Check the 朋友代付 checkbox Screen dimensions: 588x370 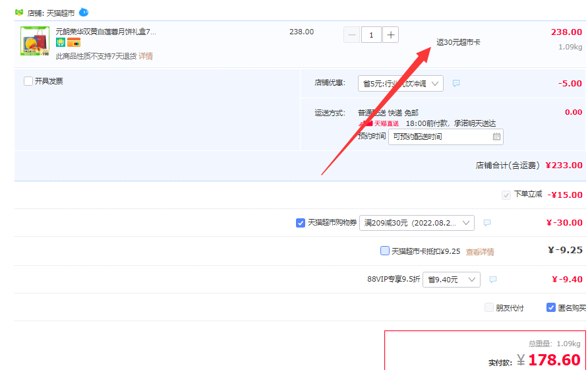(x=489, y=308)
